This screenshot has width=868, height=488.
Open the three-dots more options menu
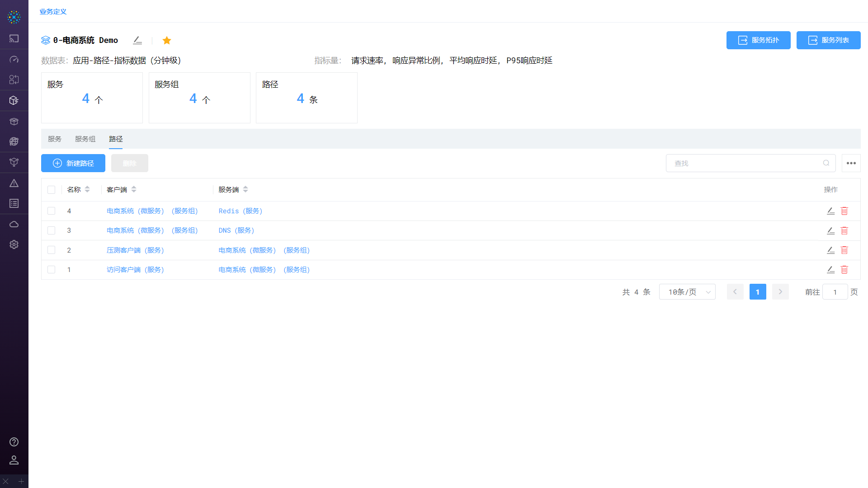(851, 163)
